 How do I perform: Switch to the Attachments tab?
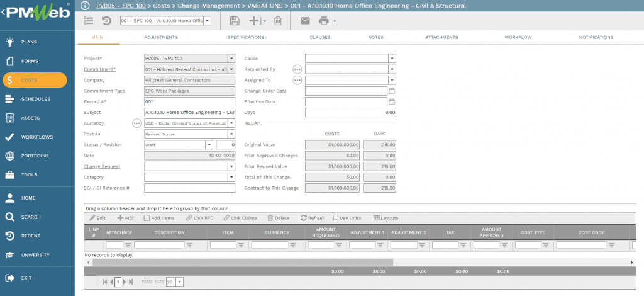(x=441, y=37)
